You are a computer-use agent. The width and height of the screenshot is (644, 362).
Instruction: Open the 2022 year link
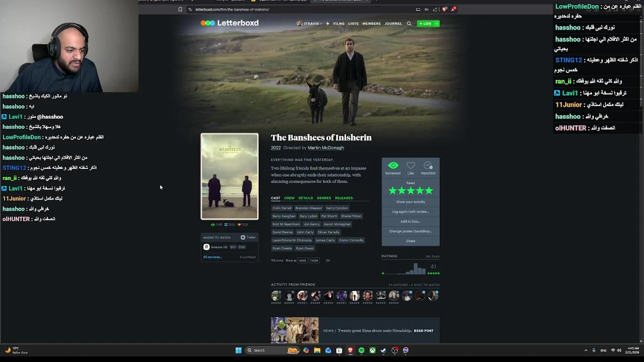pos(276,148)
